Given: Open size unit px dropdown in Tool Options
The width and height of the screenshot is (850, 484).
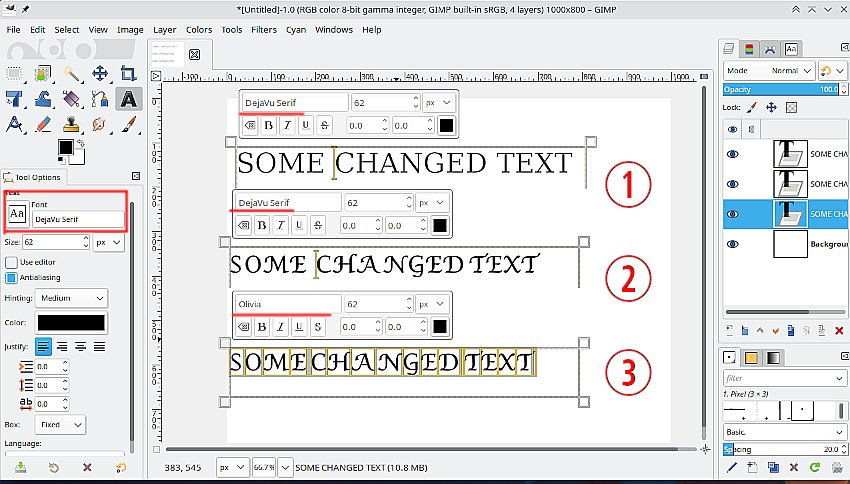Looking at the screenshot, I should point(109,242).
